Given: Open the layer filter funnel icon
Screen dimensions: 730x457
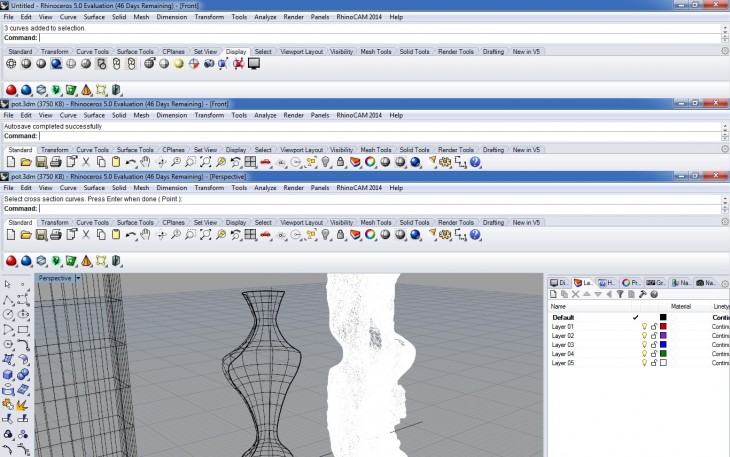Looking at the screenshot, I should pyautogui.click(x=620, y=294).
